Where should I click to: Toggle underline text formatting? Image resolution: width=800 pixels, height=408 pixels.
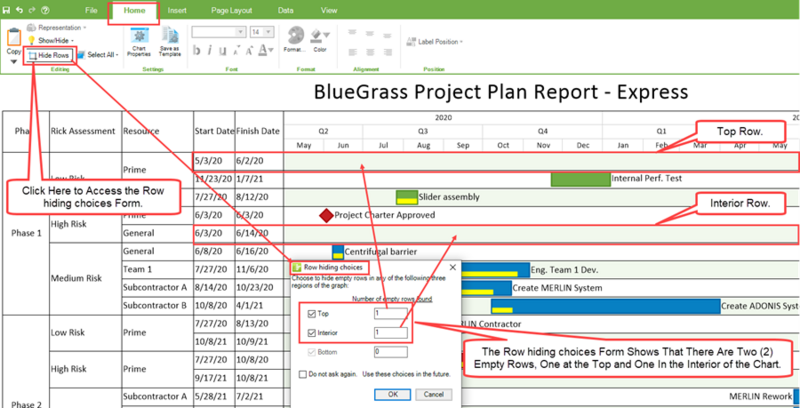tap(222, 50)
